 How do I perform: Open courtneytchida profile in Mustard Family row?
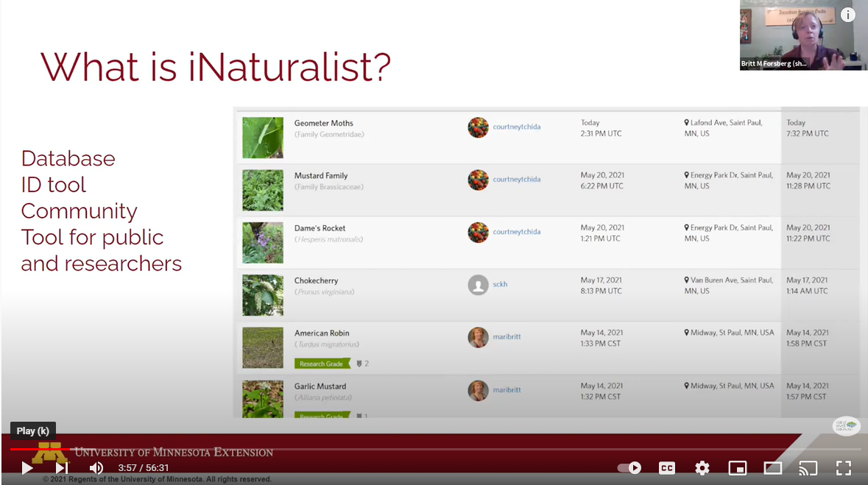[x=517, y=180]
